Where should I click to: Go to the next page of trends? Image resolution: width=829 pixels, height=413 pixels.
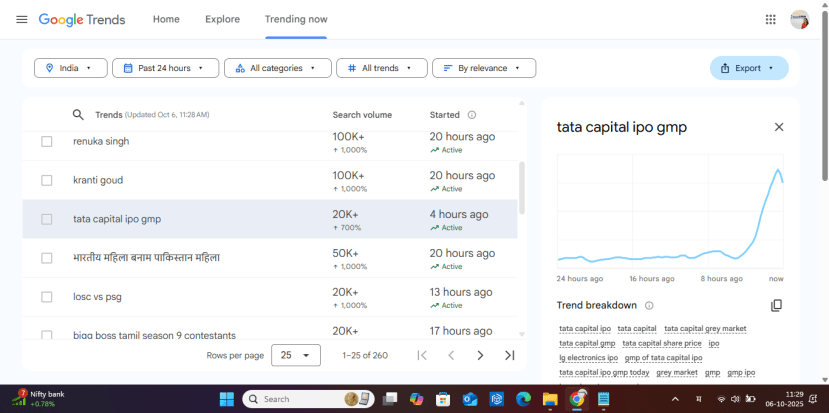(x=480, y=355)
